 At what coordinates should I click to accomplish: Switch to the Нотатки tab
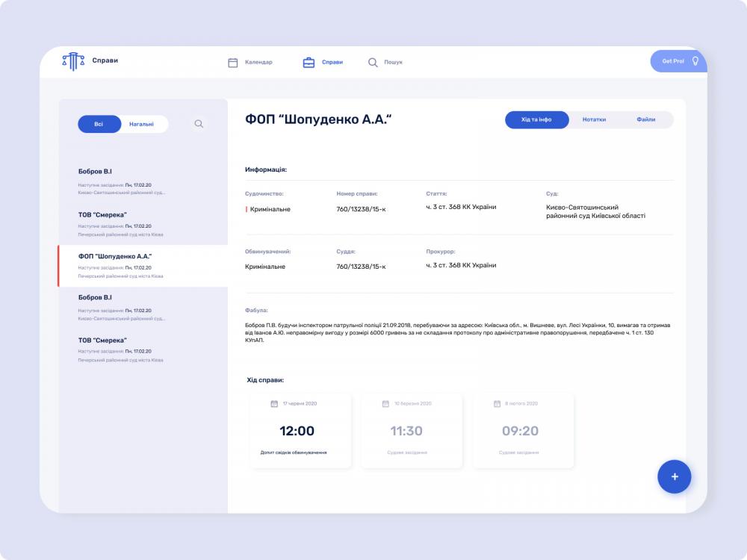[x=594, y=119]
